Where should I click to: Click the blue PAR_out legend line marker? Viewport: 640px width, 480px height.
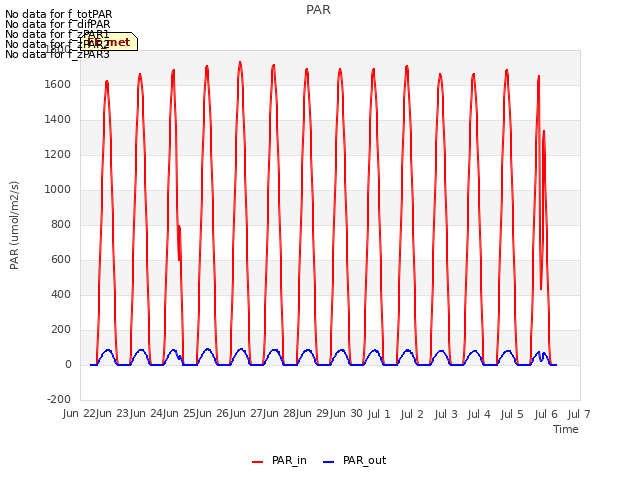click(x=329, y=462)
